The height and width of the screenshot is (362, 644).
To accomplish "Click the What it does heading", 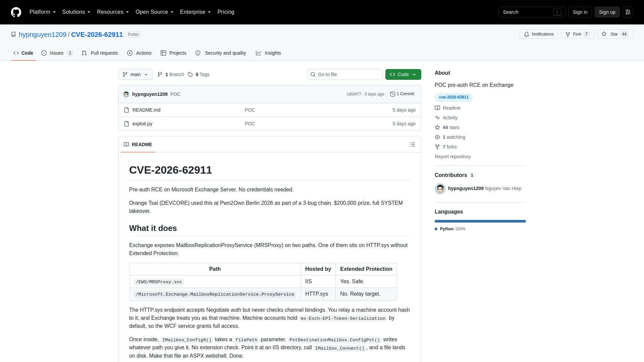I will 153,228.
